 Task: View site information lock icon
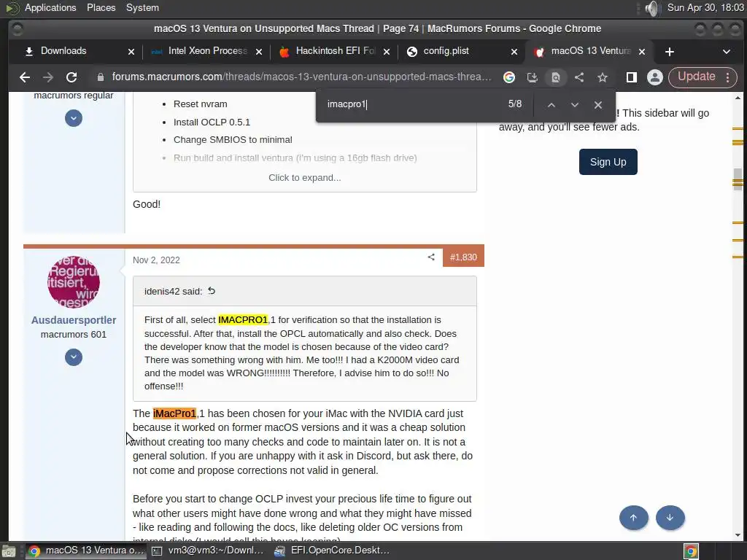point(100,77)
